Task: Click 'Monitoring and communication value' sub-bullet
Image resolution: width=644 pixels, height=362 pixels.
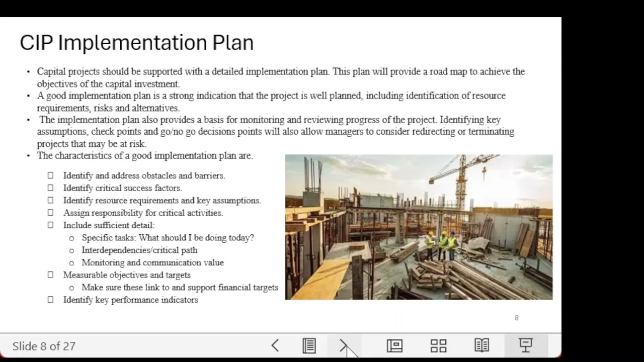Action: [x=152, y=262]
